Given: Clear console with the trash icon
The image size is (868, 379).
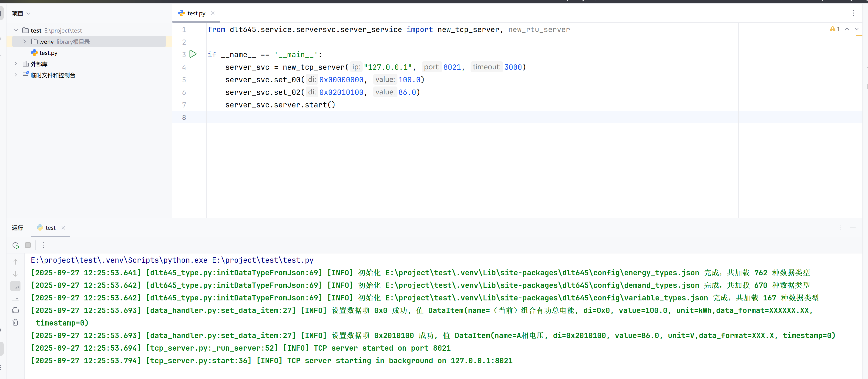Looking at the screenshot, I should (x=16, y=322).
